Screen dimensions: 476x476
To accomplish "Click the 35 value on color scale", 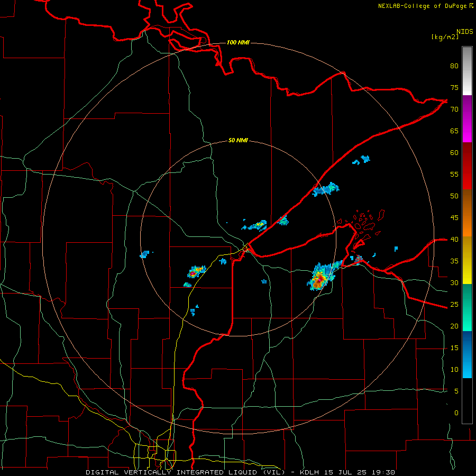I will (454, 261).
